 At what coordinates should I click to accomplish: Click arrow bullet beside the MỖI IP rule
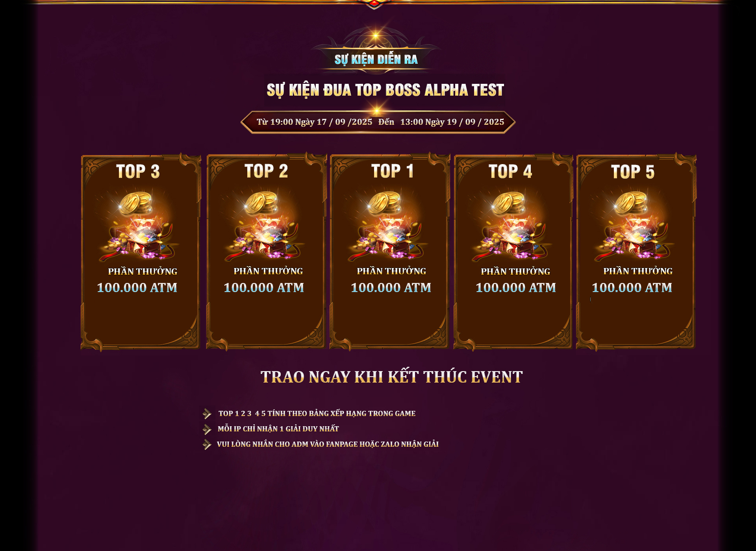pyautogui.click(x=207, y=429)
